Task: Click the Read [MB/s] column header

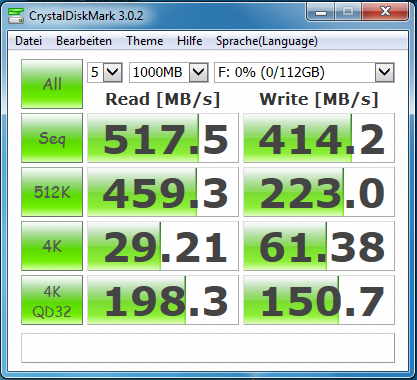Action: click(163, 99)
